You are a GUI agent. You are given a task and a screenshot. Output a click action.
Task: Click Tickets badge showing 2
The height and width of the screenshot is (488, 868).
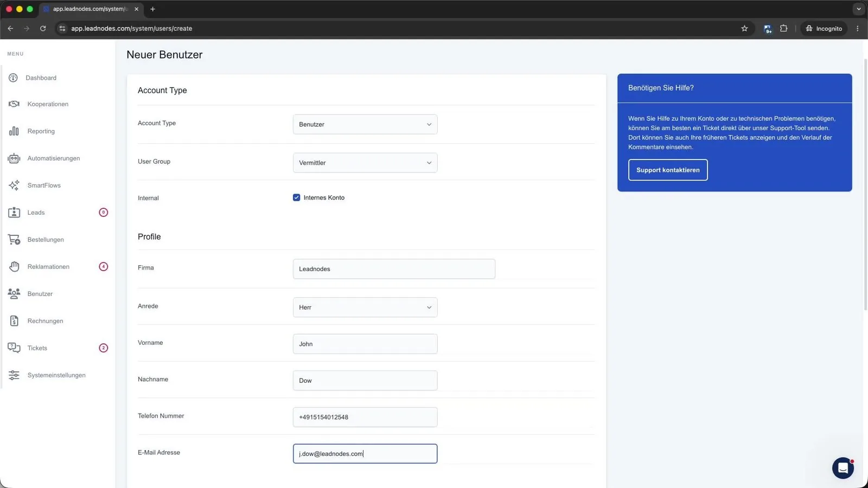pos(103,348)
